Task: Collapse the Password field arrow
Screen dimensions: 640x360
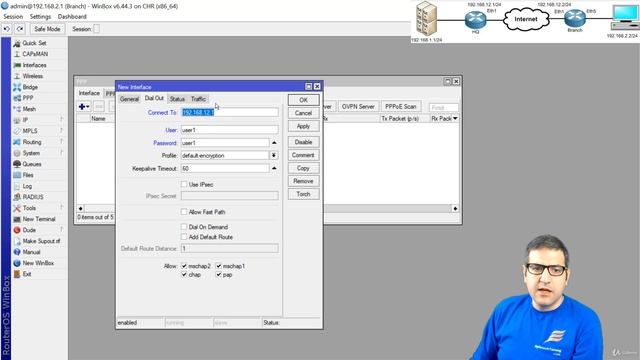Action: [274, 143]
